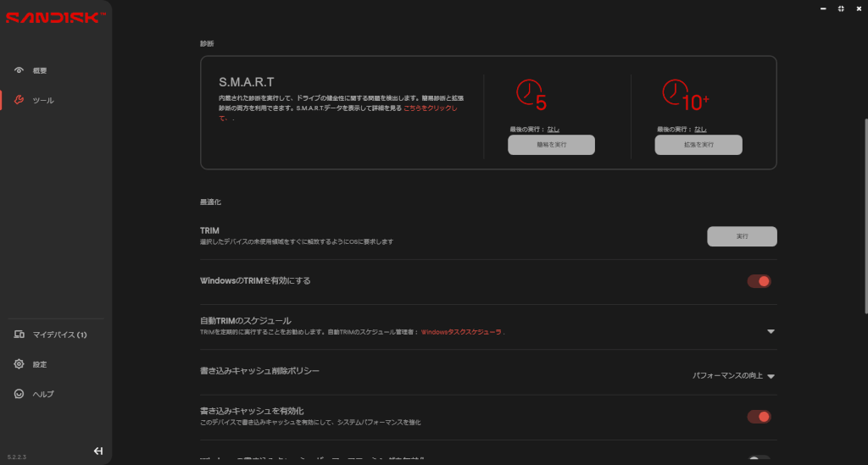This screenshot has width=868, height=465.
Task: Expand 自動TRIMのスケジュール section
Action: pos(771,331)
